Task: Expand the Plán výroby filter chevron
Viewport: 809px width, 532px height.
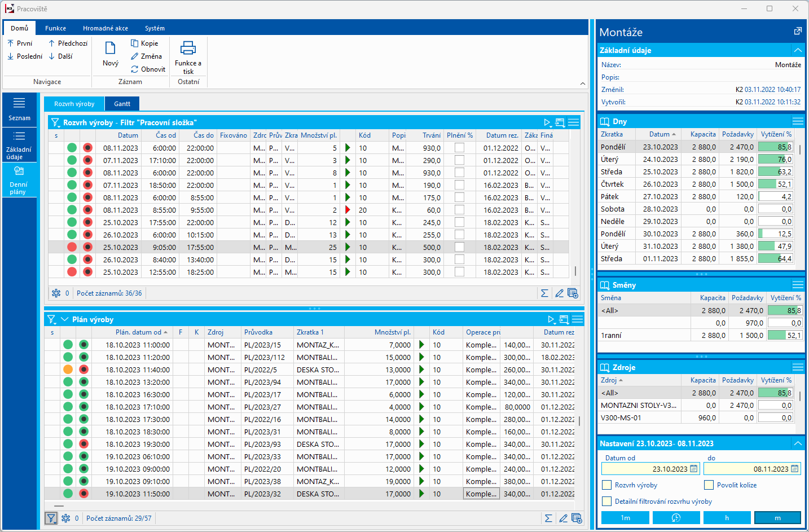Action: (x=64, y=319)
